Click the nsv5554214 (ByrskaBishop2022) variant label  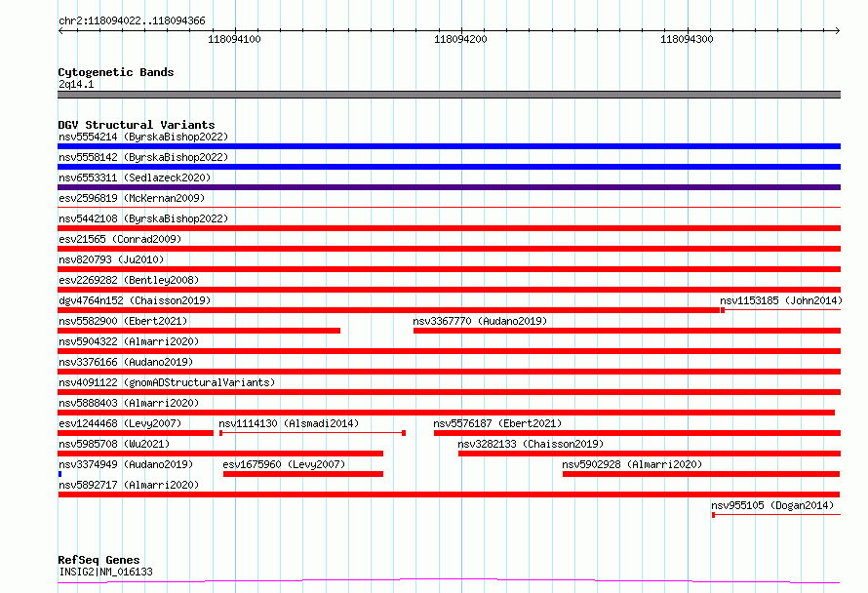(143, 137)
